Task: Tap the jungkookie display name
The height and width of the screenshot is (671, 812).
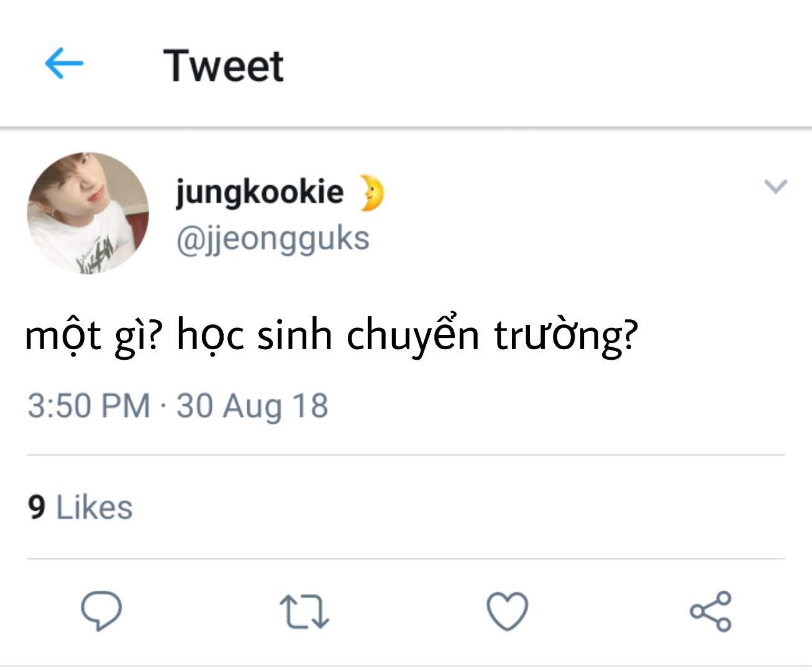Action: tap(259, 191)
